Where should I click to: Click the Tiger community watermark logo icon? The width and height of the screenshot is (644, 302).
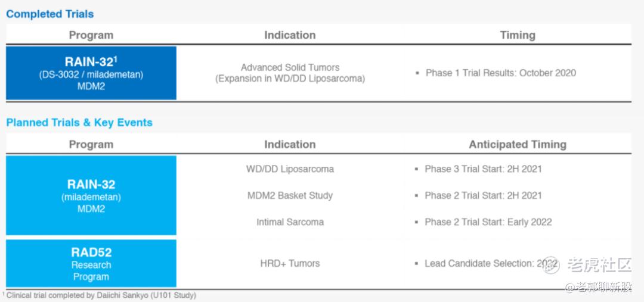tap(550, 265)
